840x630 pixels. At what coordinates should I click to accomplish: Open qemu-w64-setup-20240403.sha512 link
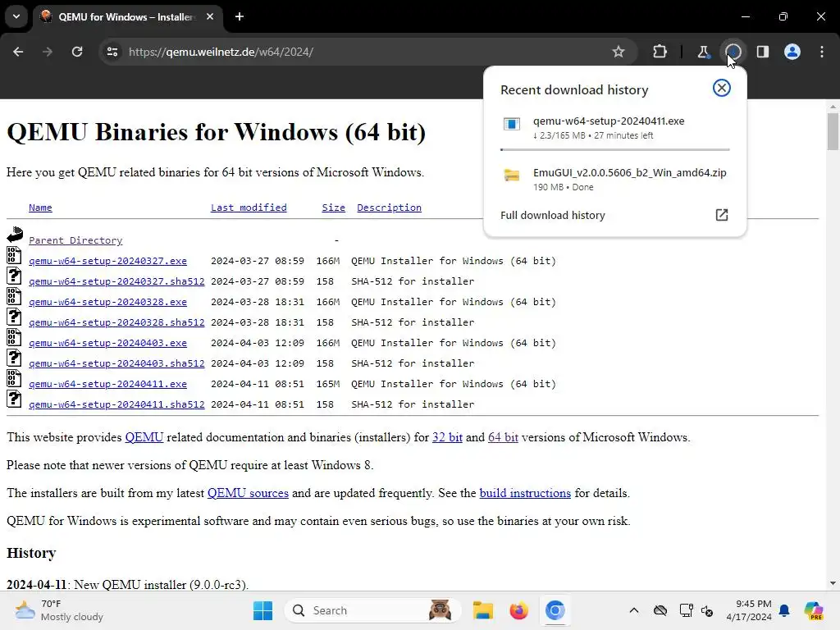click(x=116, y=363)
